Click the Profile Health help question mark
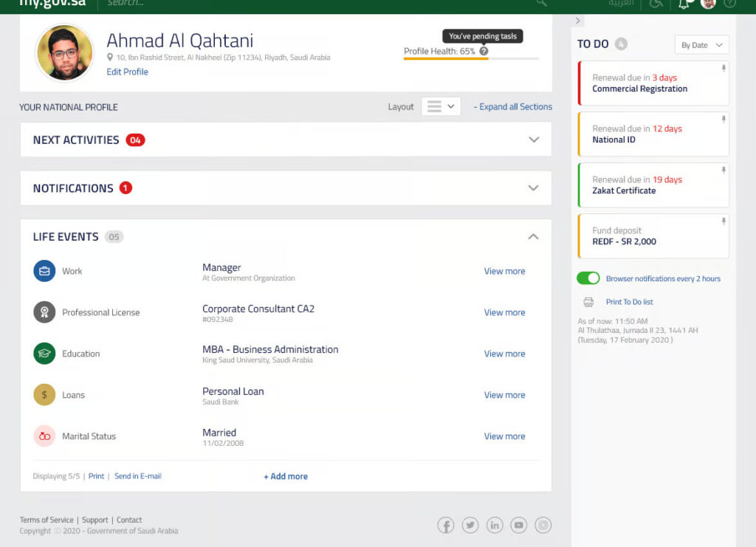The height and width of the screenshot is (547, 756). (x=484, y=52)
